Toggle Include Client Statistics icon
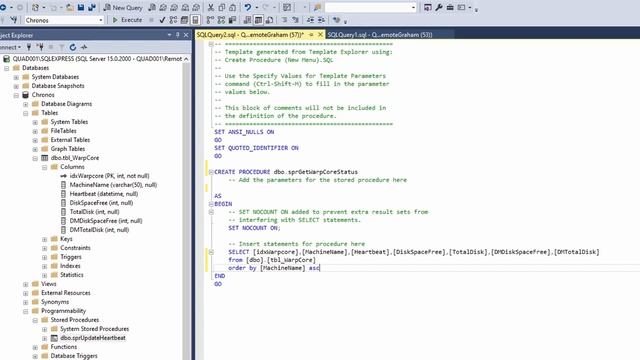Screen dimensions: 640x360 [x=232, y=20]
